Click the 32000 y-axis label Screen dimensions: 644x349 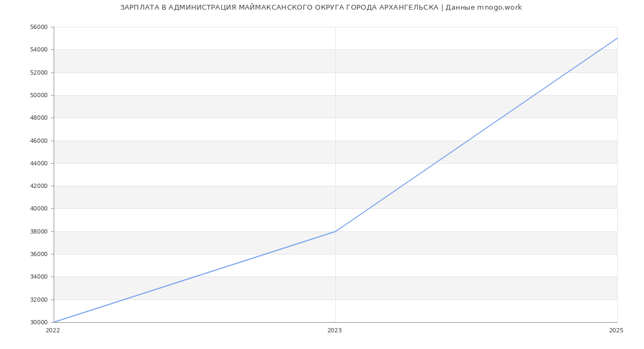tap(40, 300)
